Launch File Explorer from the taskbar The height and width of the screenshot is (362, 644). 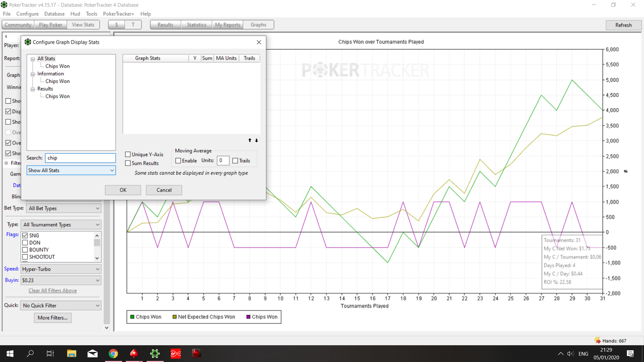coord(71,353)
